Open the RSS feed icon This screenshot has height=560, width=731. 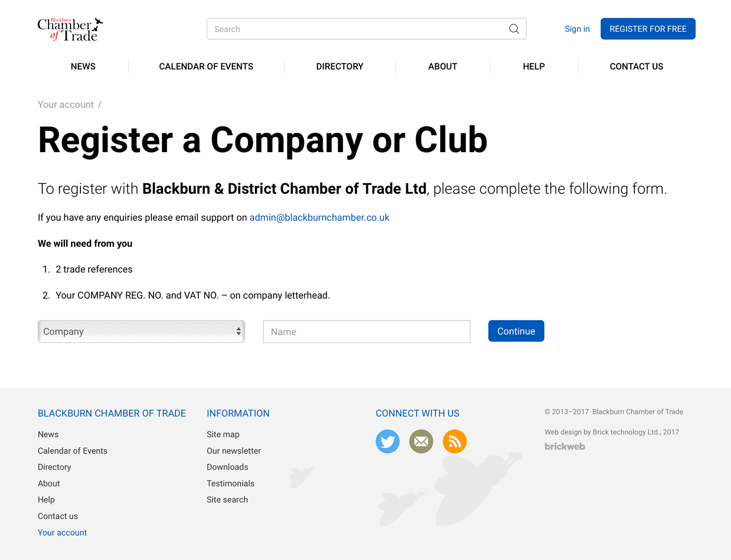tap(454, 441)
